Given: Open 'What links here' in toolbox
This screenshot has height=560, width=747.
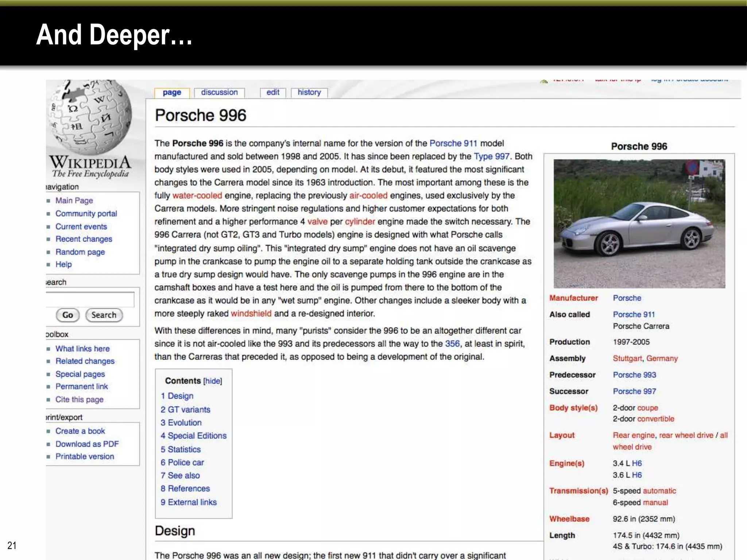Looking at the screenshot, I should 82,349.
